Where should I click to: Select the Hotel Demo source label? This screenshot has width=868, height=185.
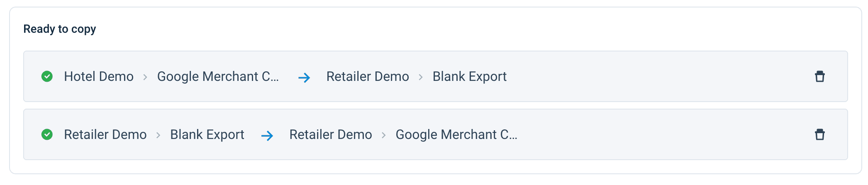coord(99,76)
